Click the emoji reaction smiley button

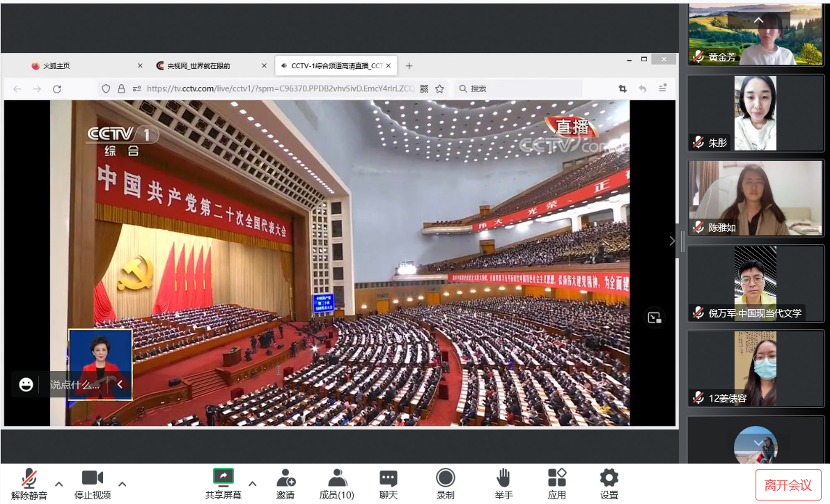pyautogui.click(x=26, y=385)
